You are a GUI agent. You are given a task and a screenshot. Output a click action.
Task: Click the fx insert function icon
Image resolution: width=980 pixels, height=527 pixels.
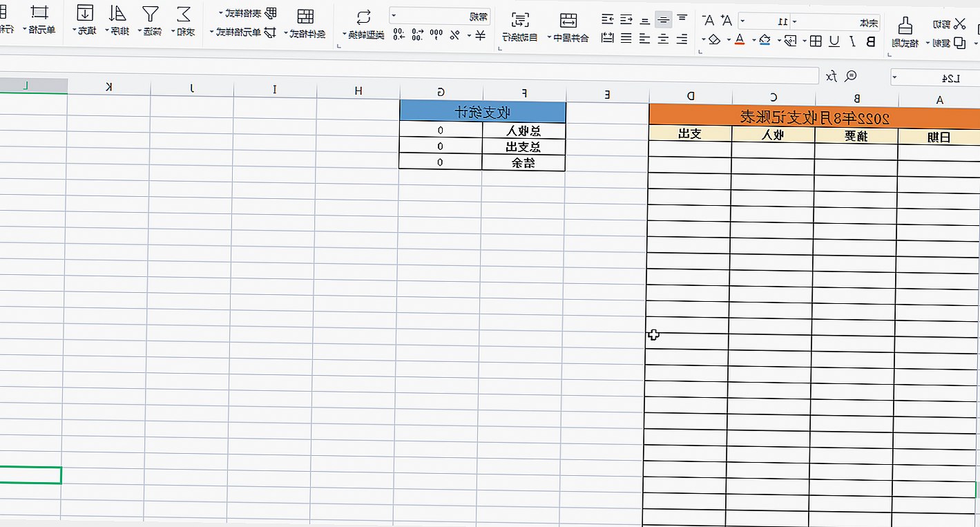pyautogui.click(x=832, y=76)
